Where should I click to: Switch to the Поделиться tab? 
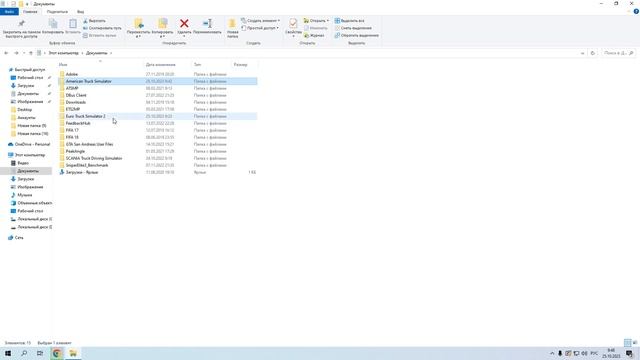pos(57,12)
